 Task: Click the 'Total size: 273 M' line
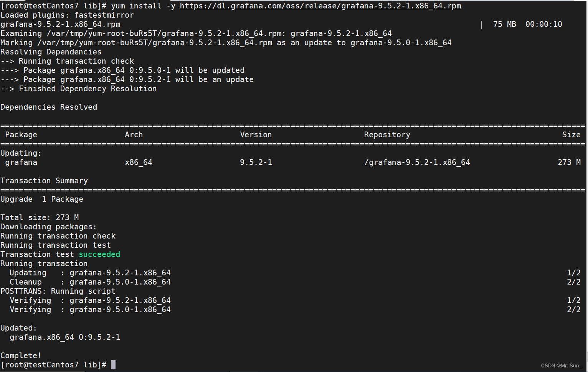[x=40, y=217]
